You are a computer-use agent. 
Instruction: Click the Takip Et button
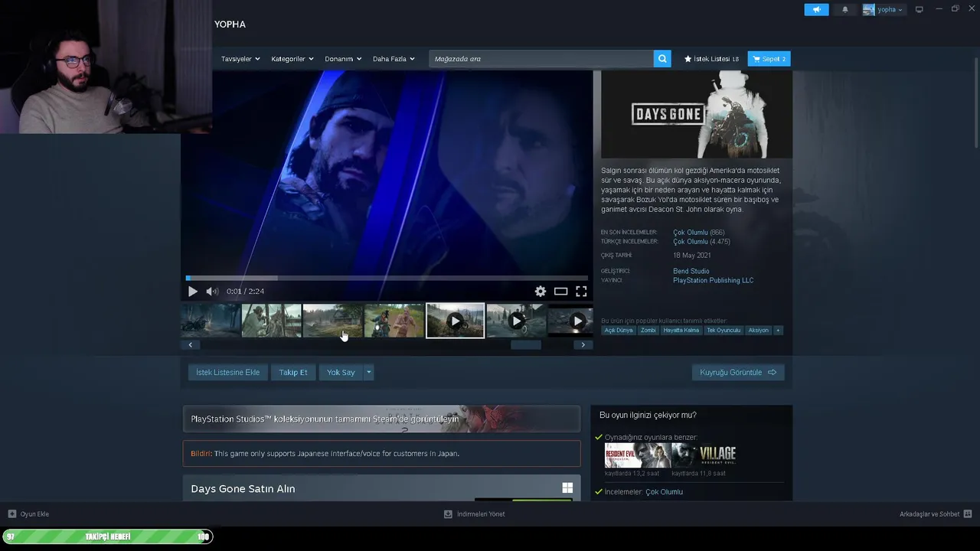click(x=292, y=372)
